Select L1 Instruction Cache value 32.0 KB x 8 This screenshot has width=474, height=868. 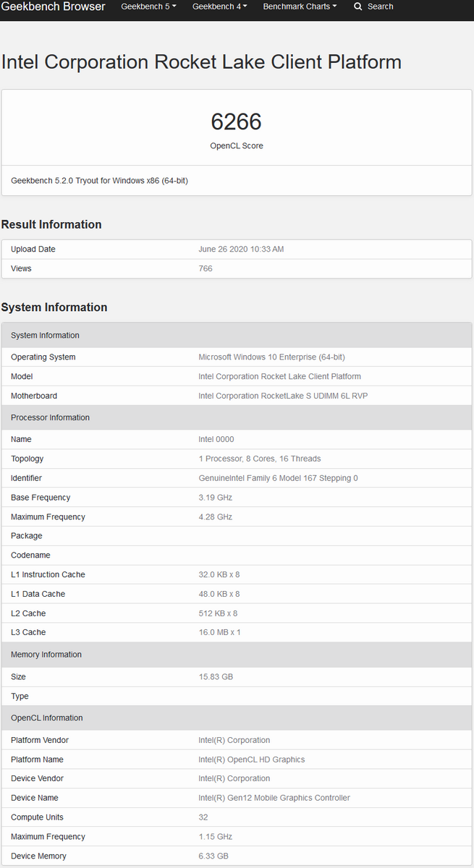[x=219, y=575]
